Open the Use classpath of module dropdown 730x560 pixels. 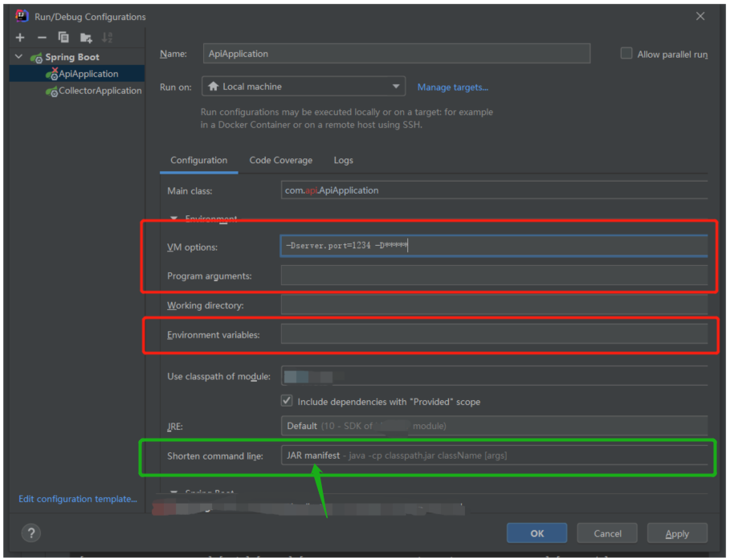pyautogui.click(x=494, y=375)
